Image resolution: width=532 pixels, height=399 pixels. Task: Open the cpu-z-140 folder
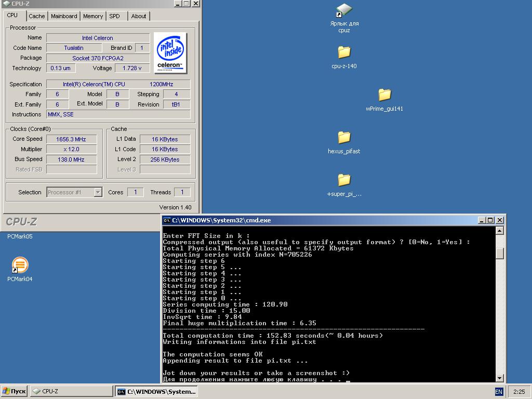tap(344, 58)
